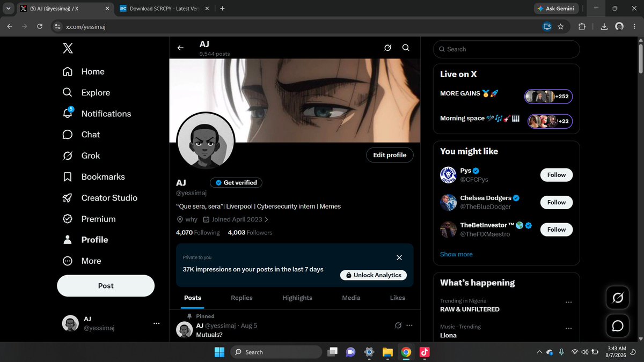Open account menu three dots beside @yessimaj

coord(156,323)
